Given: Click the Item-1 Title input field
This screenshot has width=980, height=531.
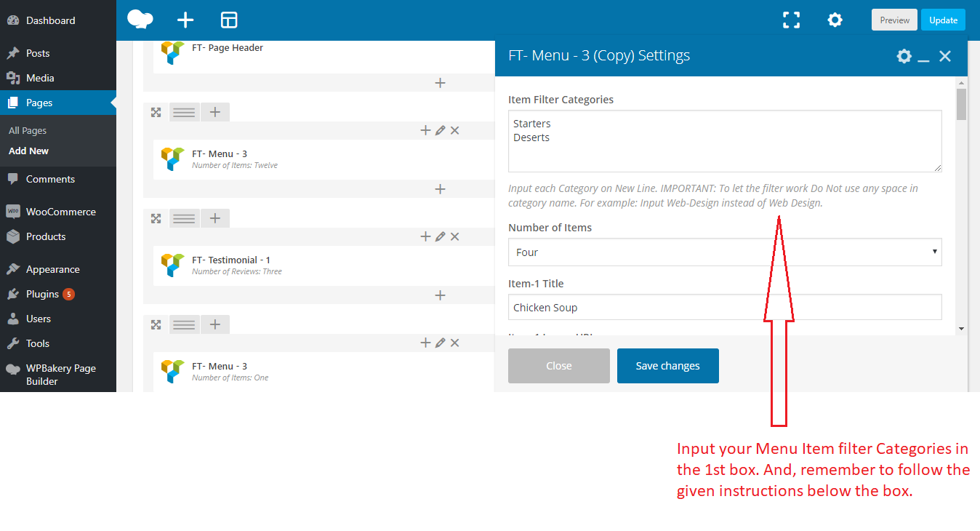Looking at the screenshot, I should coord(724,308).
